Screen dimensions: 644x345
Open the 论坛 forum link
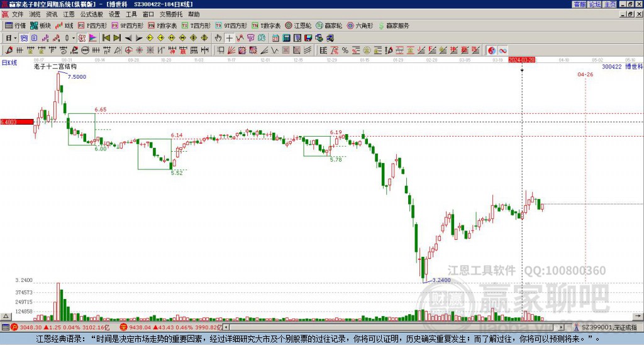[x=595, y=4]
